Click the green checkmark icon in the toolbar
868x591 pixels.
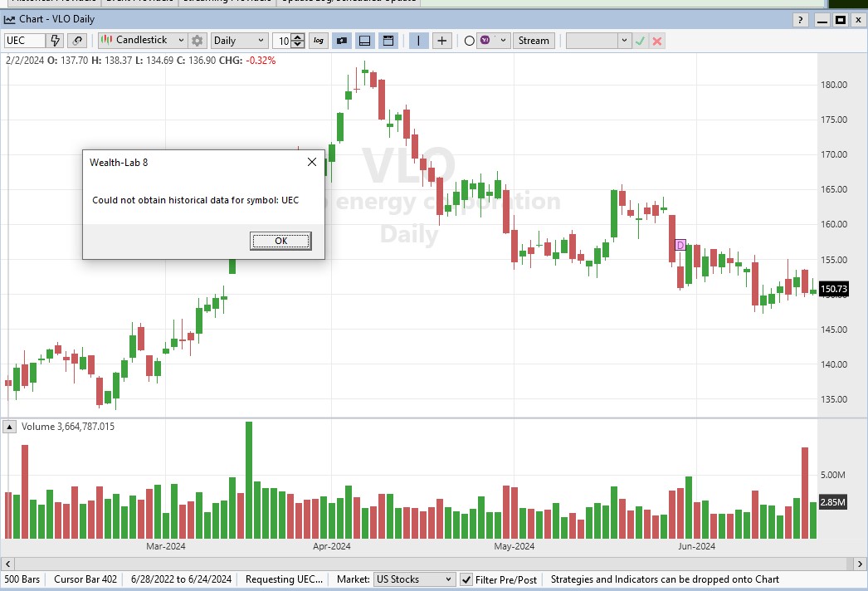tap(641, 41)
